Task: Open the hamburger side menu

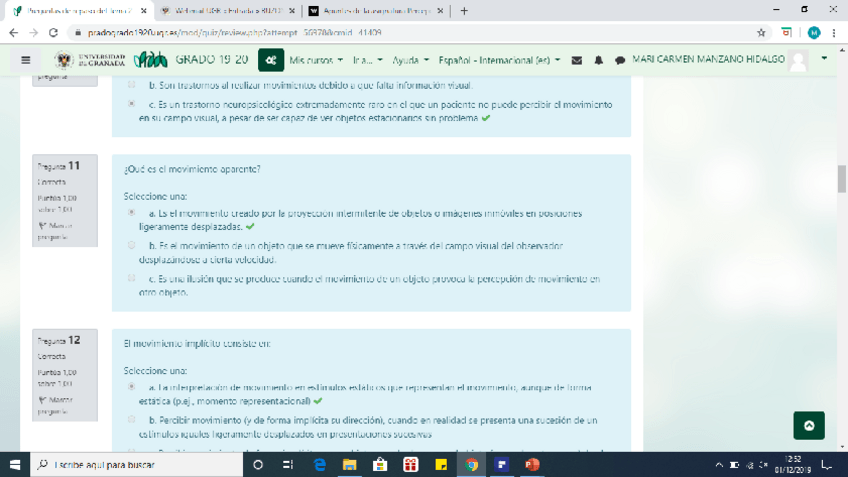Action: point(25,60)
